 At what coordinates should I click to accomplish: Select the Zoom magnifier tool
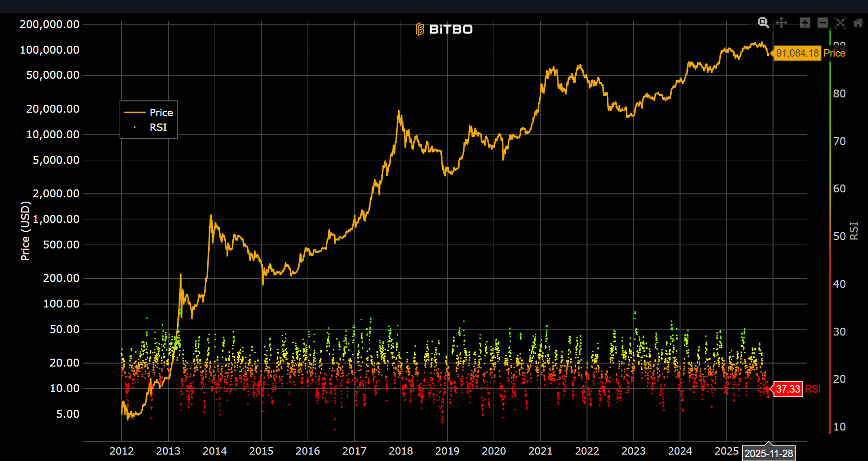tap(763, 23)
